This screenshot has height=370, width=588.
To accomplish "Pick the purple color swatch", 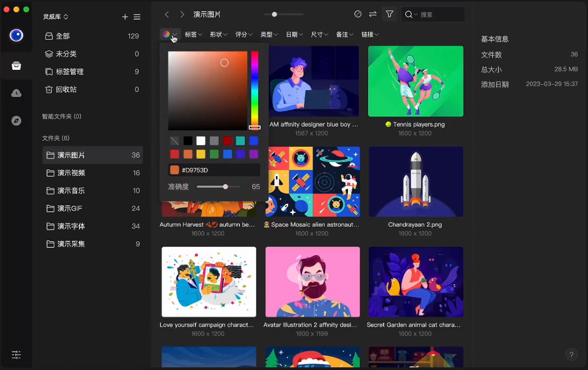I will [254, 154].
